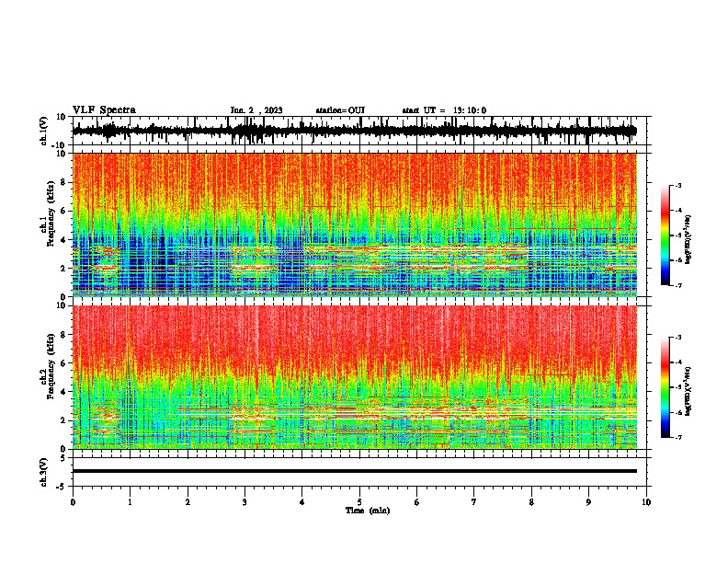Click time axis tick label "1"
Screen dimensions: 728x563
click(130, 502)
